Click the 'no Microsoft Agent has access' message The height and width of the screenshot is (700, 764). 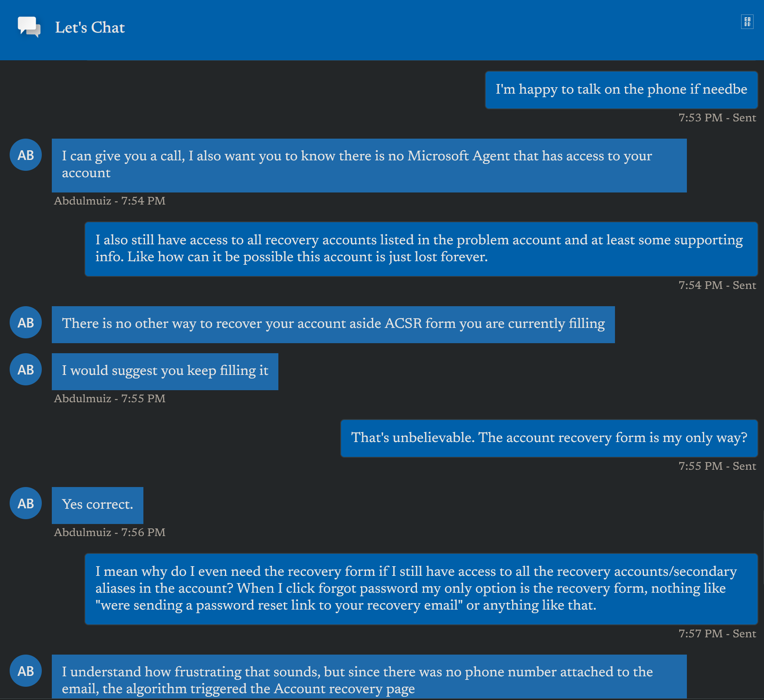[369, 165]
